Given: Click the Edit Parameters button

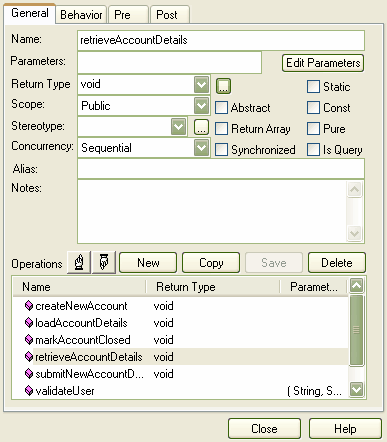Looking at the screenshot, I should click(323, 63).
